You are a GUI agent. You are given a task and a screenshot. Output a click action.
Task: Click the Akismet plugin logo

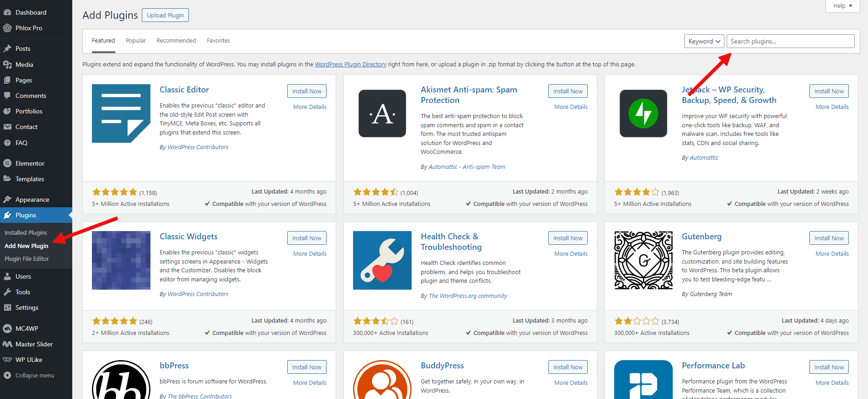click(382, 113)
